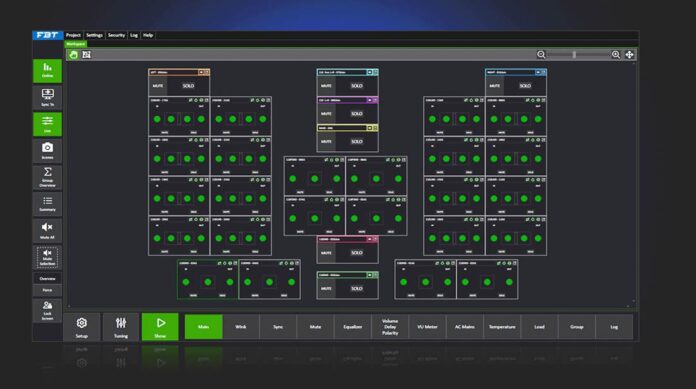The image size is (696, 389).
Task: Switch to the Wink bottom tab
Action: pyautogui.click(x=241, y=327)
